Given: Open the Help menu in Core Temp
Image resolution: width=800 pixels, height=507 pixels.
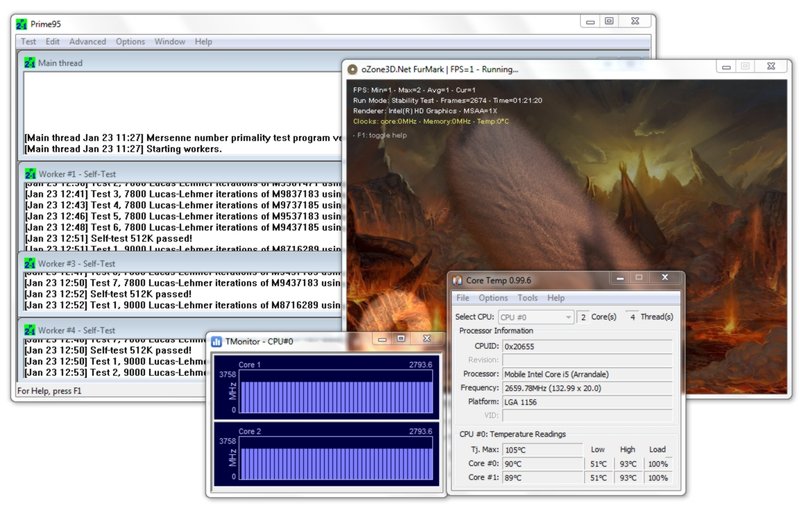Looking at the screenshot, I should pyautogui.click(x=556, y=298).
